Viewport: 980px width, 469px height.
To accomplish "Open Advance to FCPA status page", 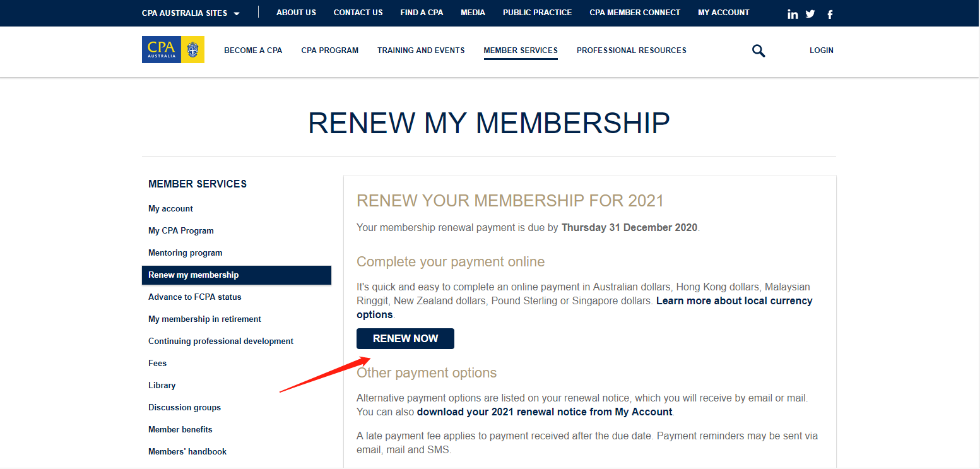I will tap(194, 297).
